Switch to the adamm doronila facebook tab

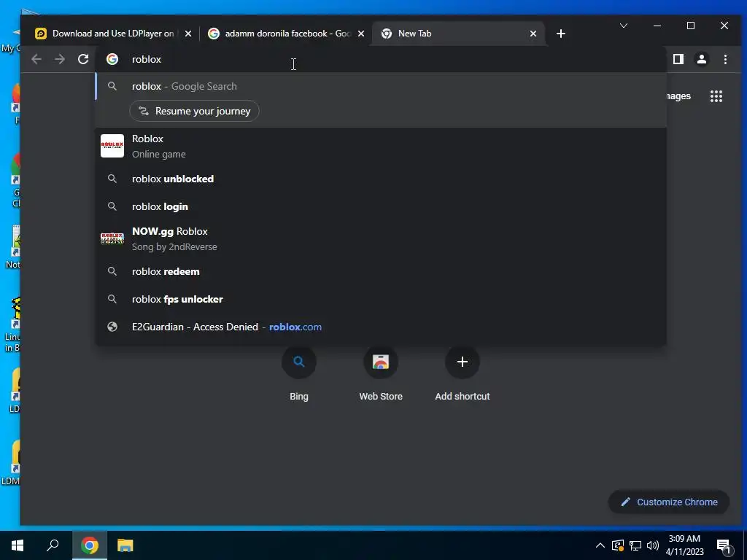click(x=287, y=34)
